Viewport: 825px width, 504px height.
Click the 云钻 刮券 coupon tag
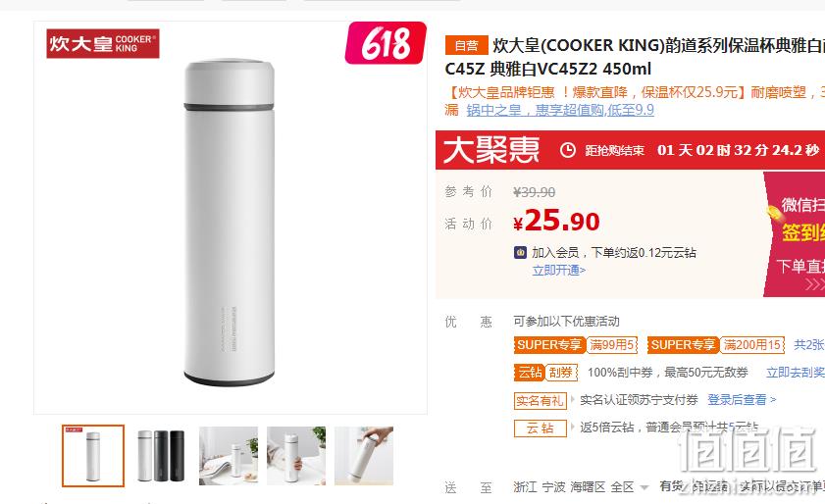click(x=545, y=373)
